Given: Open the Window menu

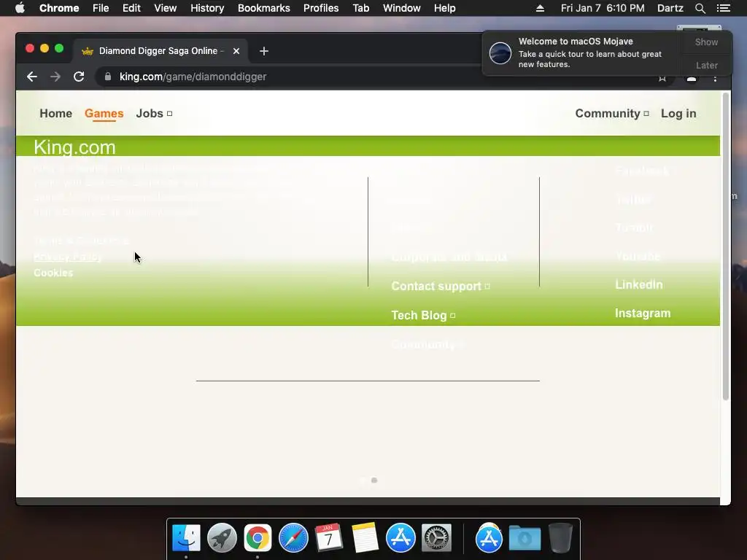Looking at the screenshot, I should [x=402, y=8].
